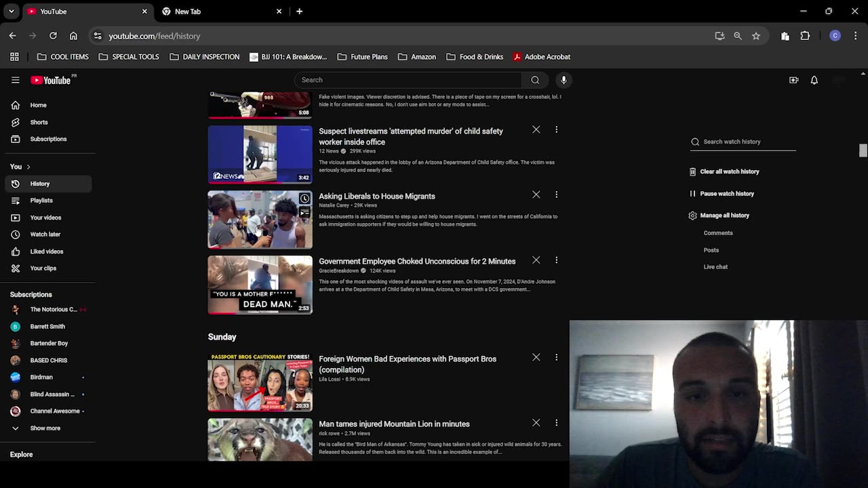The image size is (868, 488).
Task: Go to Home in the sidebar
Action: pos(47,105)
